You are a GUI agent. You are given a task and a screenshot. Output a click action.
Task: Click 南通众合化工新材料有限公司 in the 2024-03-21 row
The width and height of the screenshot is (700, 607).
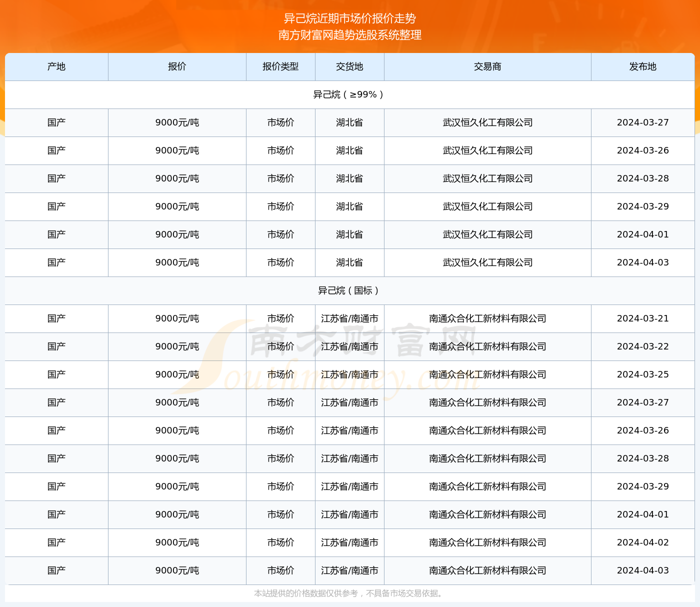[487, 318]
